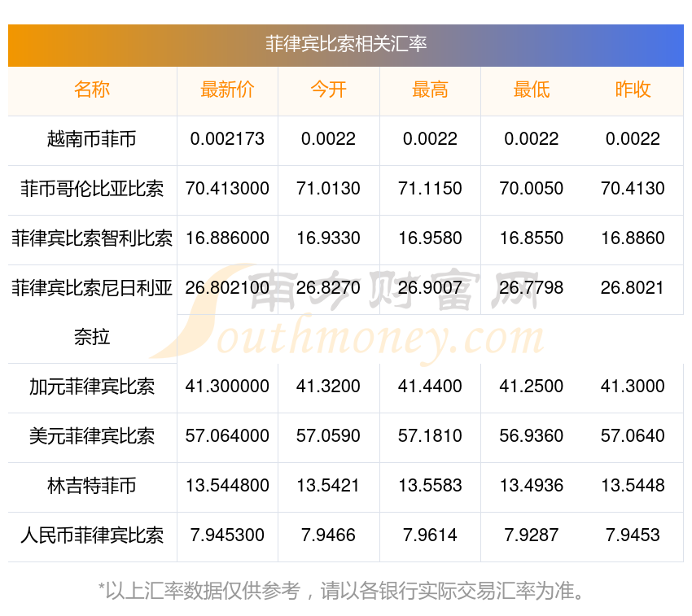Click the previous close 16.8860
The width and height of the screenshot is (692, 616).
(633, 238)
